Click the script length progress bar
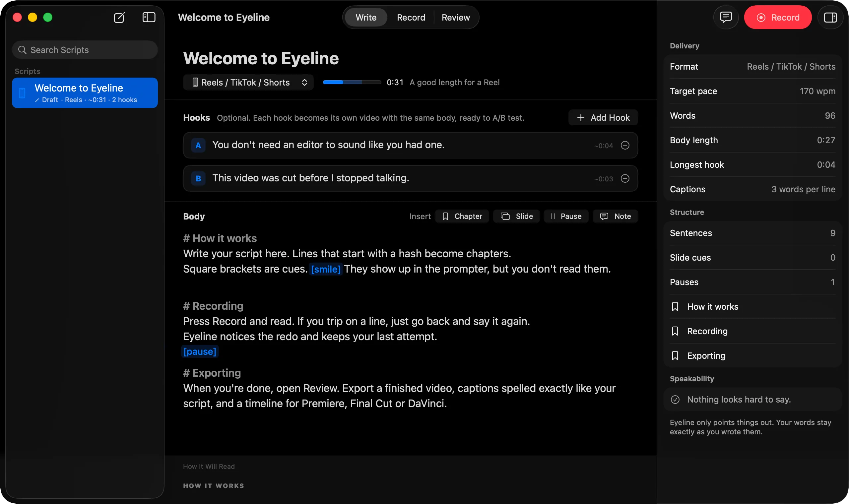Viewport: 849px width, 504px height. (x=352, y=82)
